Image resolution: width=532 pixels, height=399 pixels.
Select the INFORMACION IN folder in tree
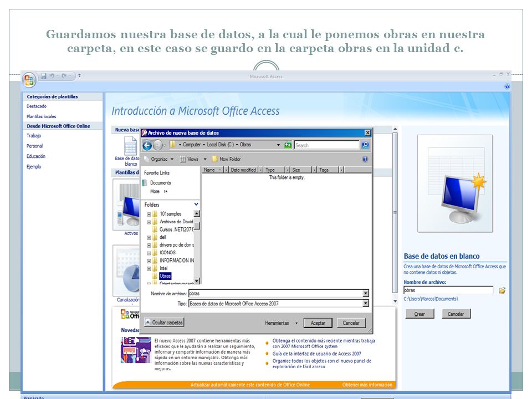177,260
